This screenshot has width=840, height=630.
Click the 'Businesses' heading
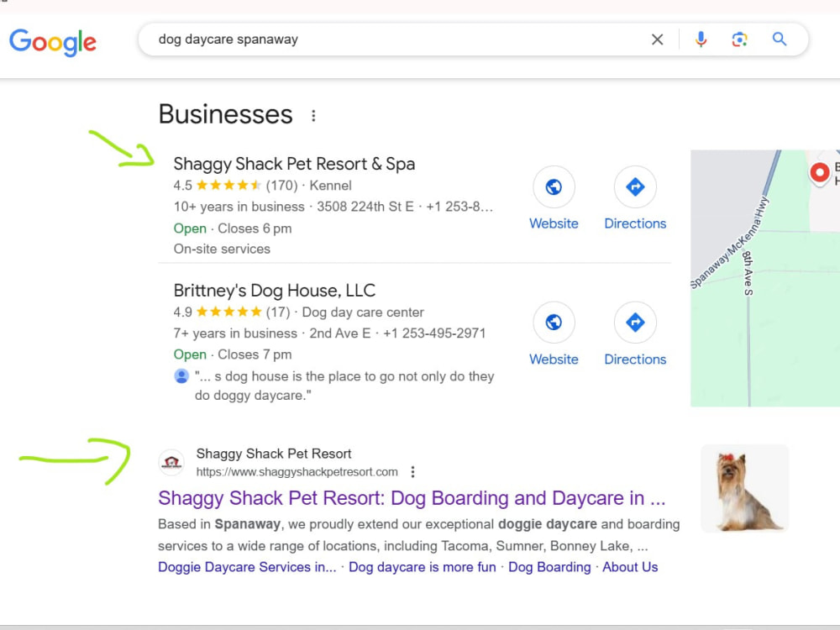point(225,114)
